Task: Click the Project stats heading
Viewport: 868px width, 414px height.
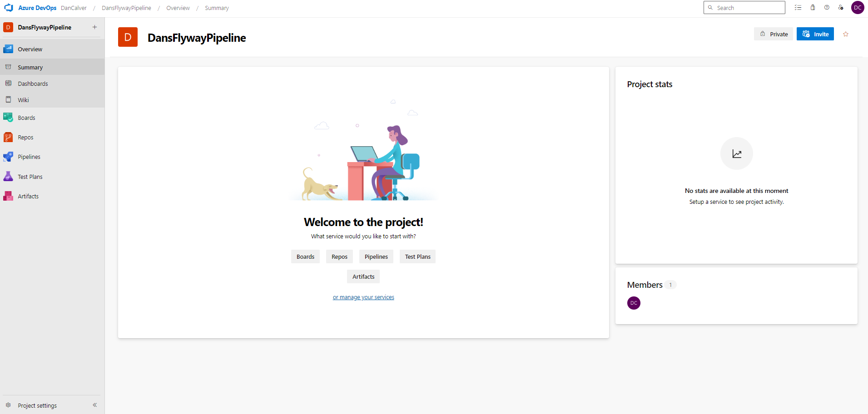Action: (x=650, y=84)
